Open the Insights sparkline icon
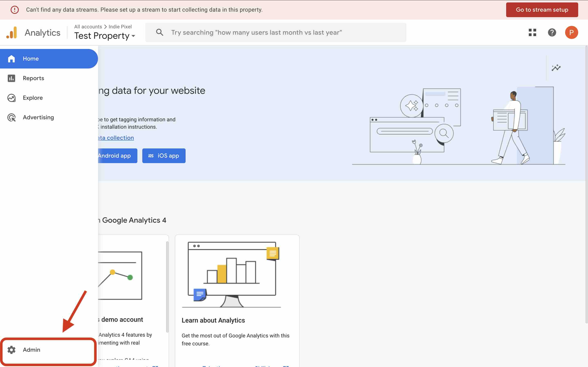Screen dimensions: 588x367 coord(556,68)
